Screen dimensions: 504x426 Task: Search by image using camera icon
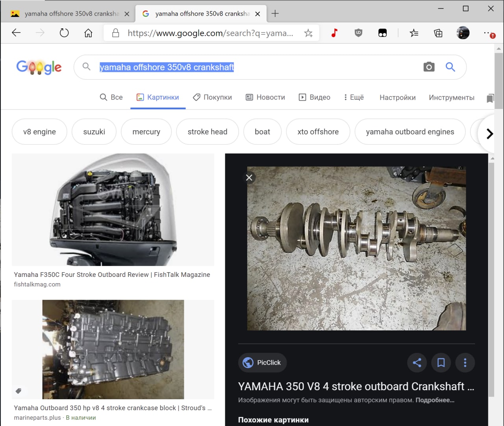tap(429, 67)
